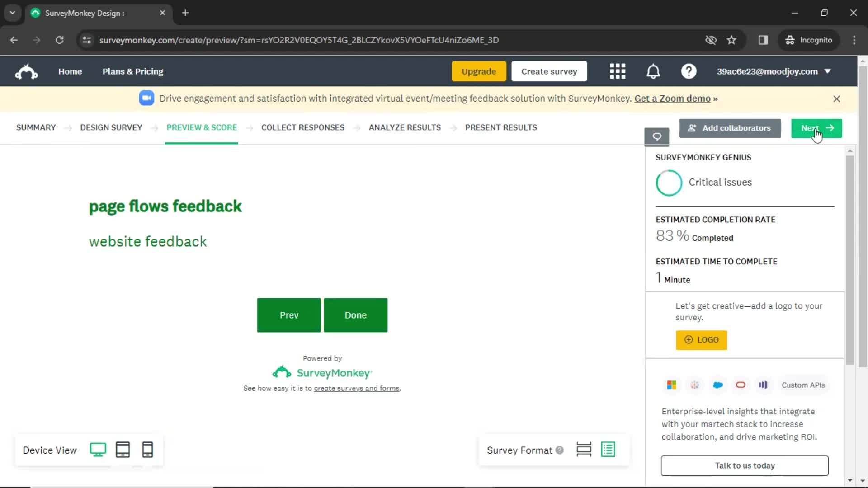Click the Zoom demo banner close button
Screen dimensions: 868x488
[836, 99]
